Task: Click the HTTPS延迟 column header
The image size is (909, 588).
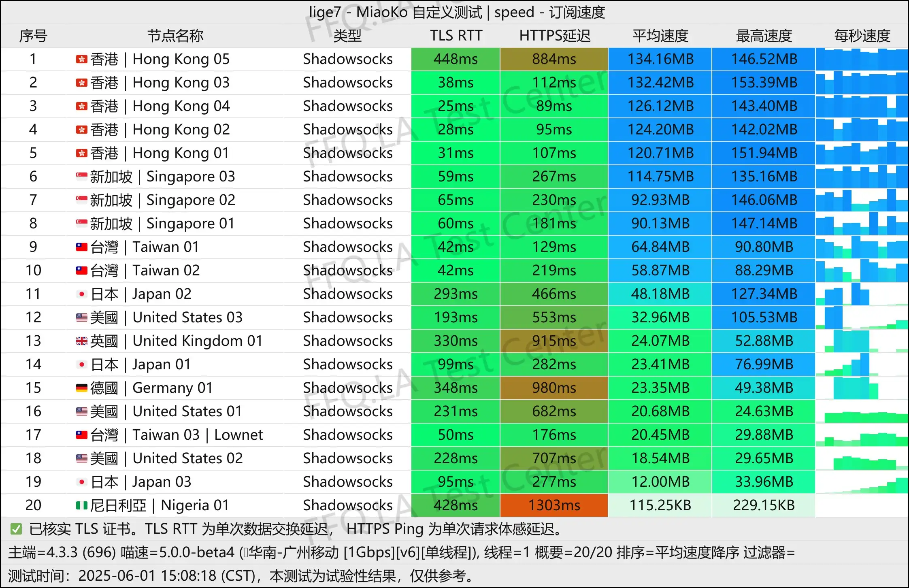Action: coord(555,36)
